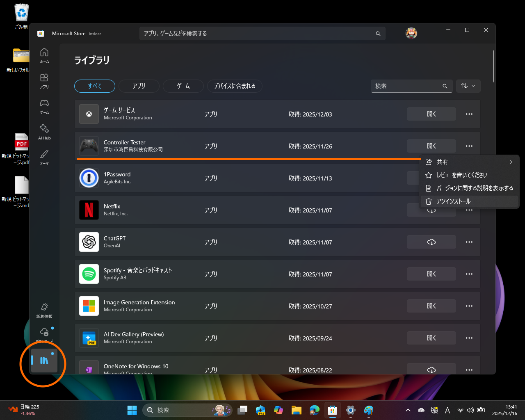Open more options for ゲーム サービス
This screenshot has height=420, width=525.
coord(469,114)
